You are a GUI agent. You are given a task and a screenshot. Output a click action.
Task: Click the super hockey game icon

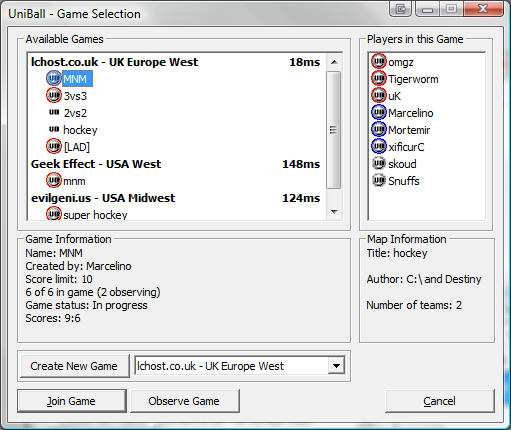point(54,213)
